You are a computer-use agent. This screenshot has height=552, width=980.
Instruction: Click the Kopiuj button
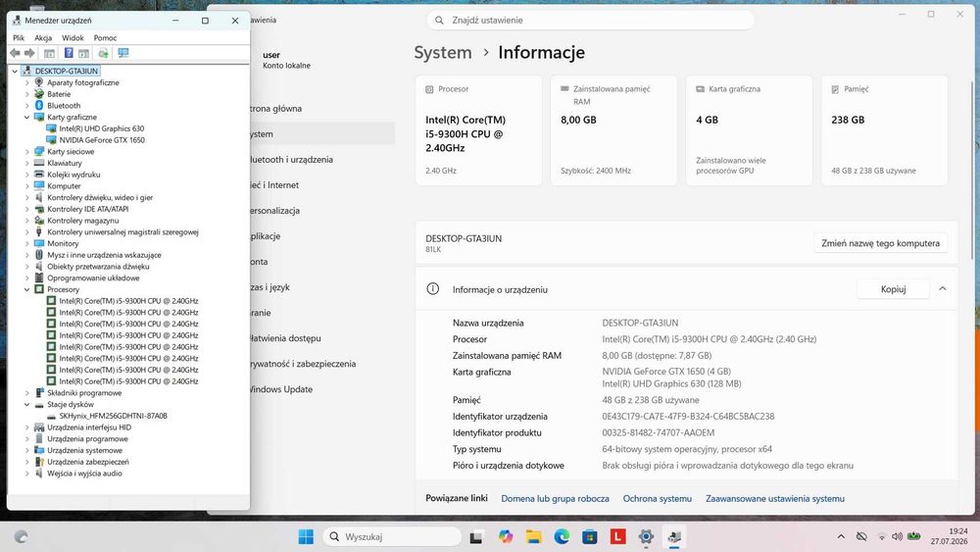(x=893, y=289)
